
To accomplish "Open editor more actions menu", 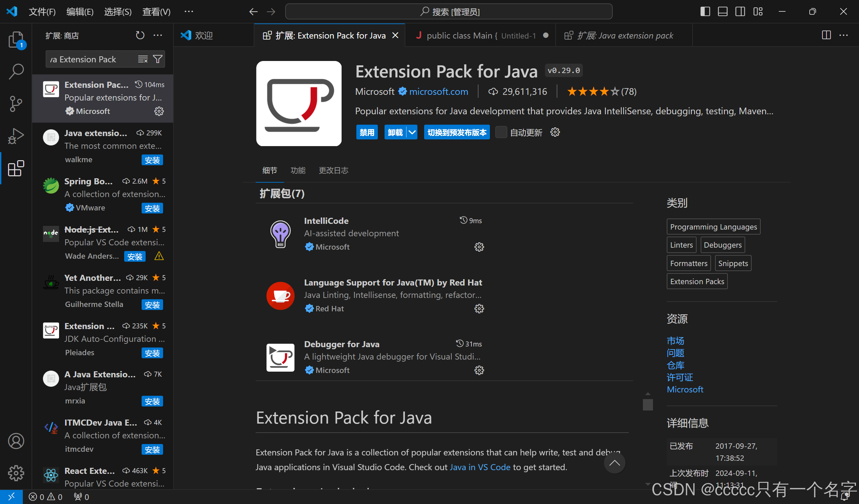I will pos(844,35).
